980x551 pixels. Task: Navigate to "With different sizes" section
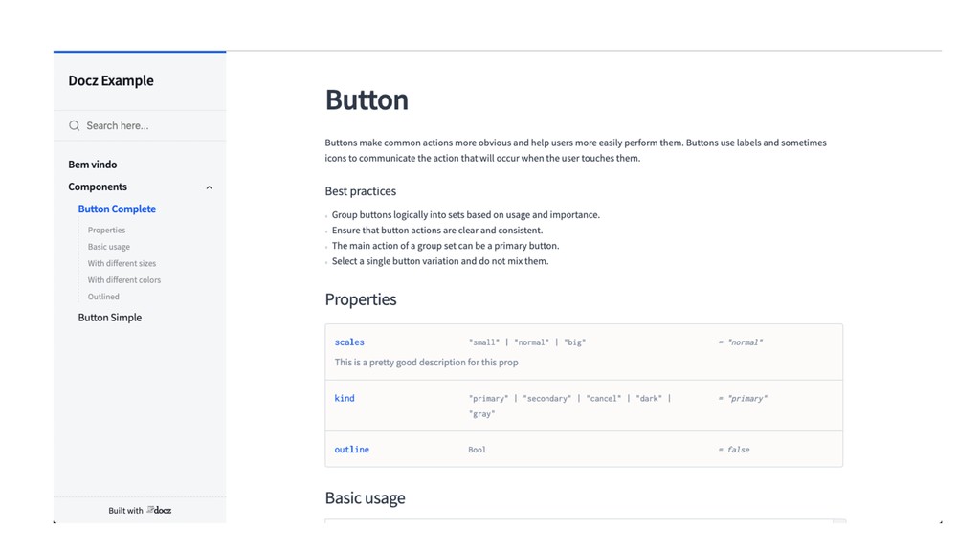pos(122,263)
